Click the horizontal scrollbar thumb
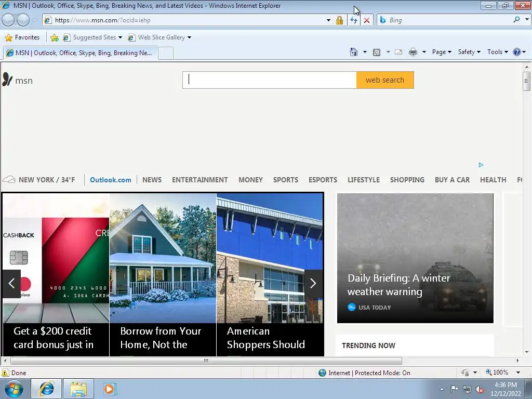 coord(206,361)
